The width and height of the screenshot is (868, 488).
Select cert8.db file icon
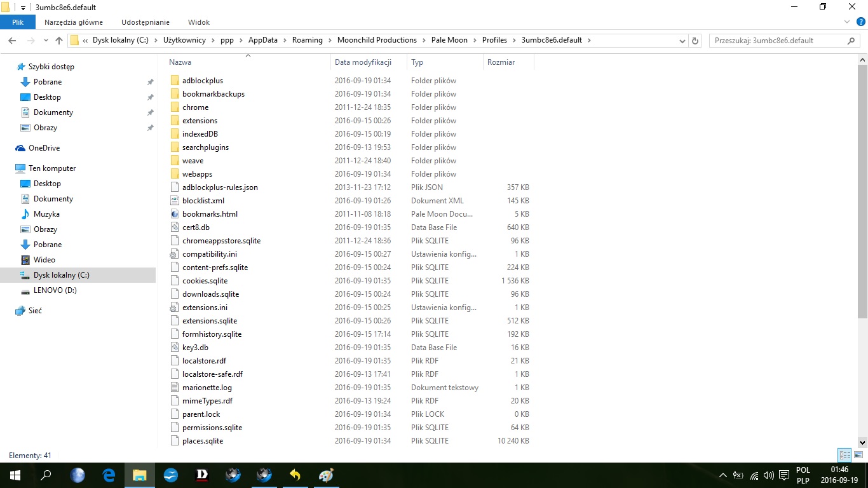tap(176, 227)
